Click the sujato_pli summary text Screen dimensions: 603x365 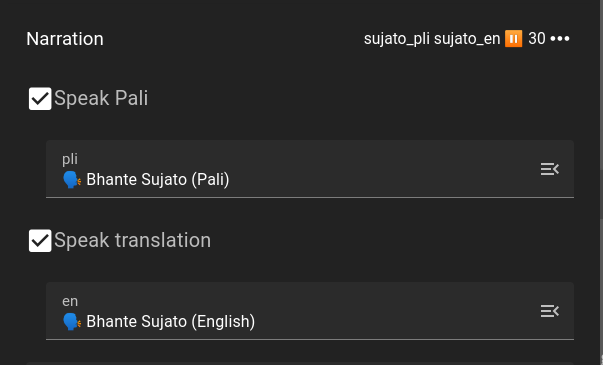pyautogui.click(x=396, y=39)
